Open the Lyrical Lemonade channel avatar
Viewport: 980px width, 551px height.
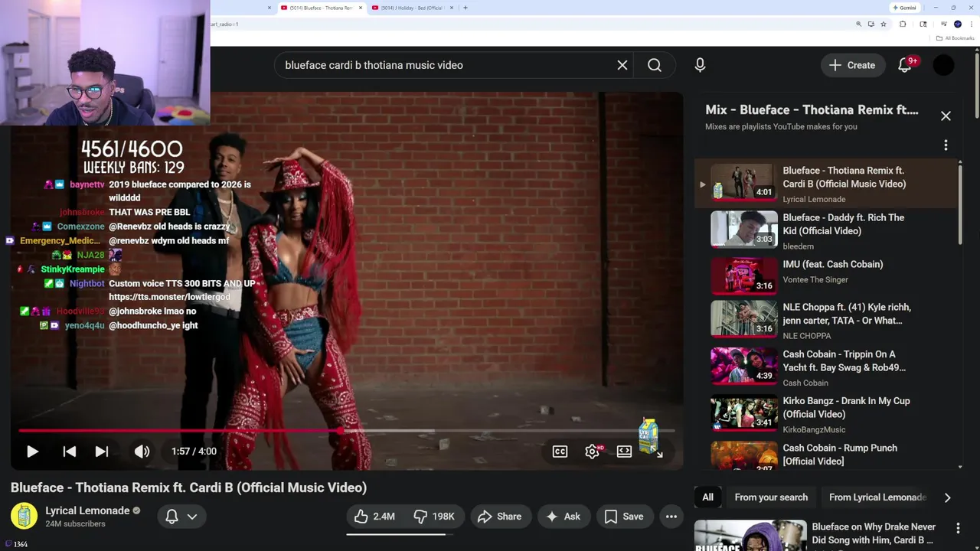coord(24,517)
